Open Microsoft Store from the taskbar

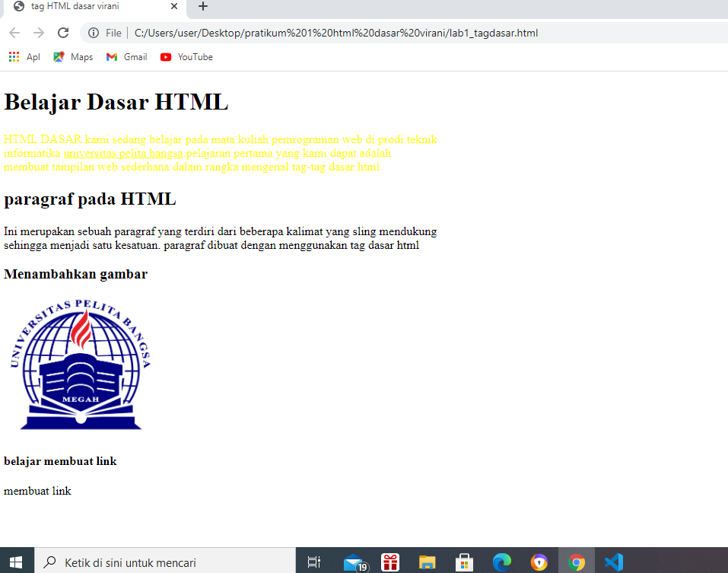(x=464, y=561)
